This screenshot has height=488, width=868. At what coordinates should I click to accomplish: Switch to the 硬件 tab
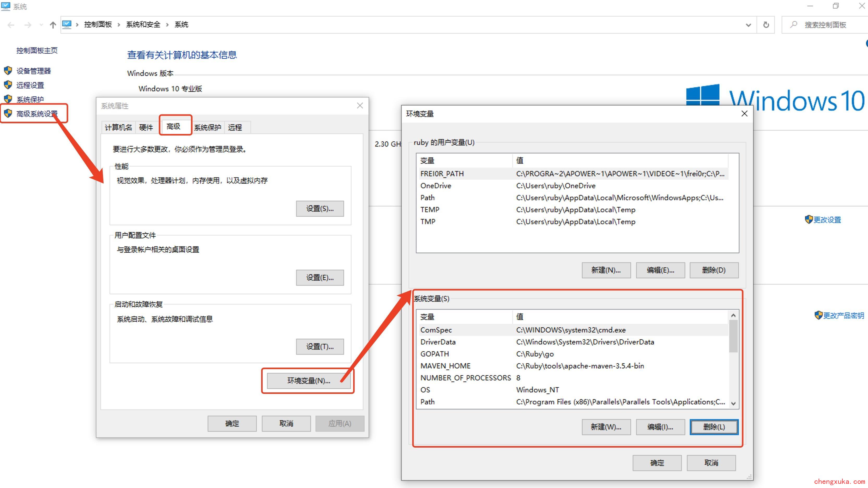(146, 127)
